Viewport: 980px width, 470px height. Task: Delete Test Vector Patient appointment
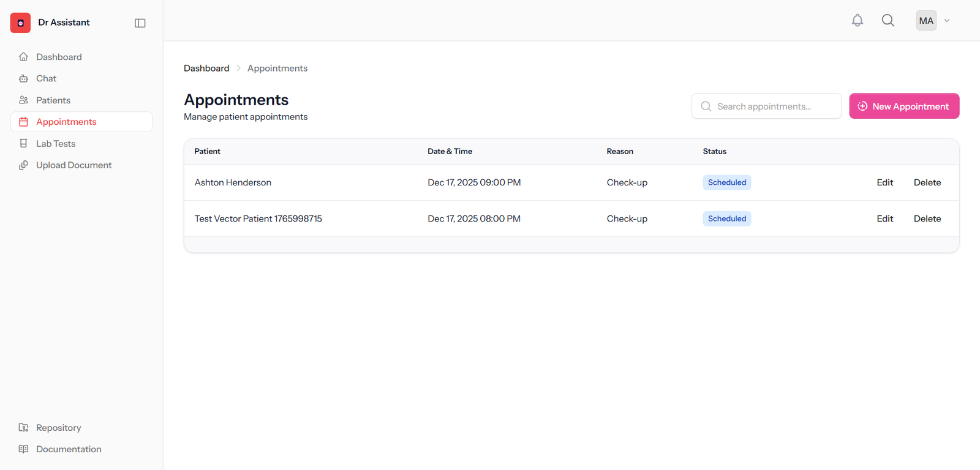927,218
